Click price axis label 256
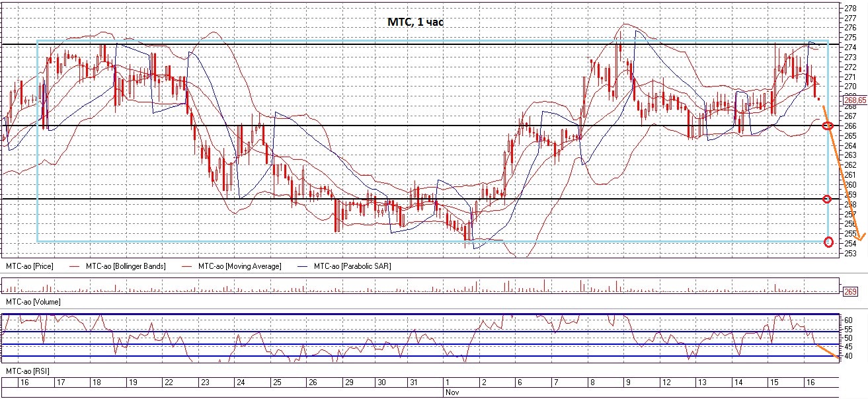Screen dimensions: 868x399 coord(849,224)
